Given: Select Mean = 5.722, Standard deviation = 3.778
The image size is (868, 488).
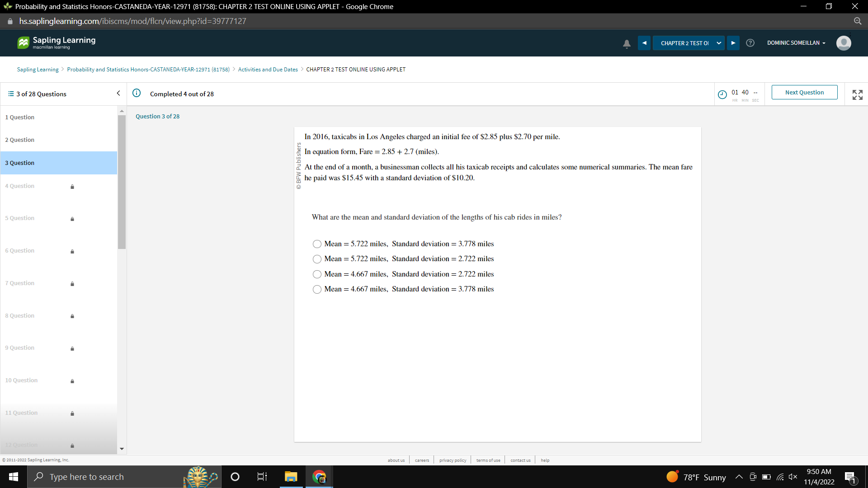Looking at the screenshot, I should (317, 244).
